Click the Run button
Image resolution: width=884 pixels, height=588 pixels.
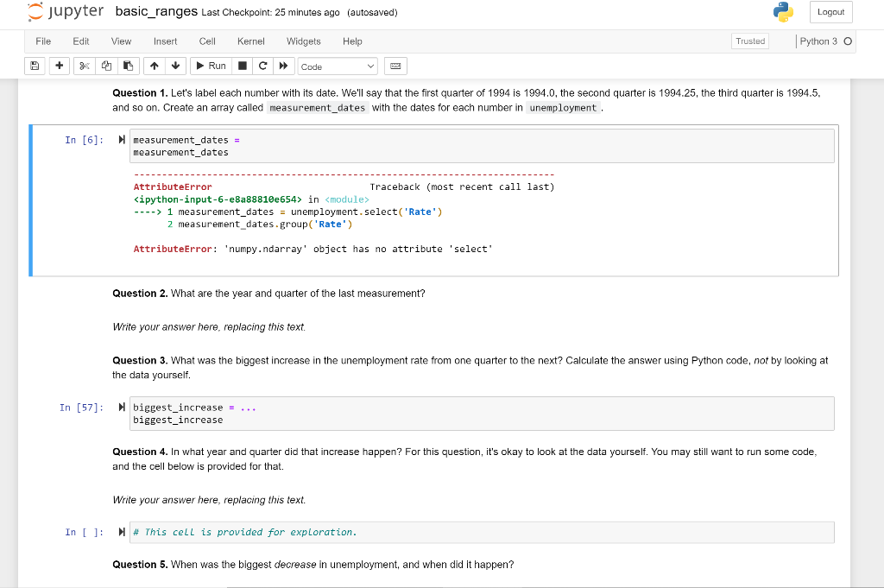coord(211,66)
